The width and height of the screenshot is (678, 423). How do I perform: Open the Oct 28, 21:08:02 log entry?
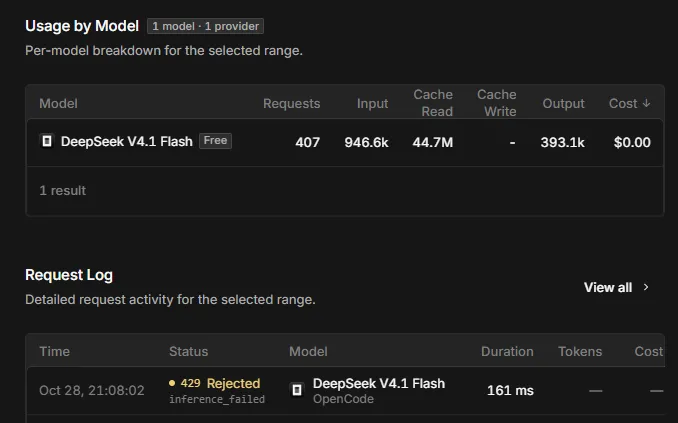(x=345, y=391)
